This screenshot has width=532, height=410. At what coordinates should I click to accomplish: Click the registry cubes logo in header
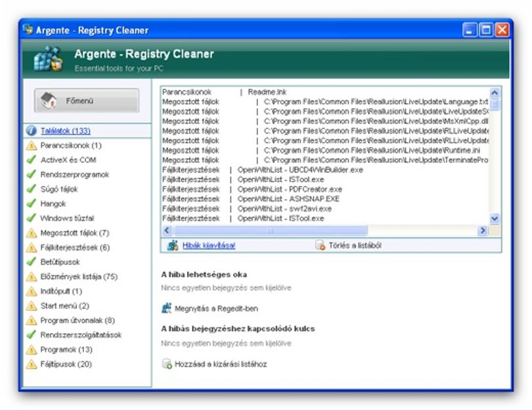pos(48,59)
